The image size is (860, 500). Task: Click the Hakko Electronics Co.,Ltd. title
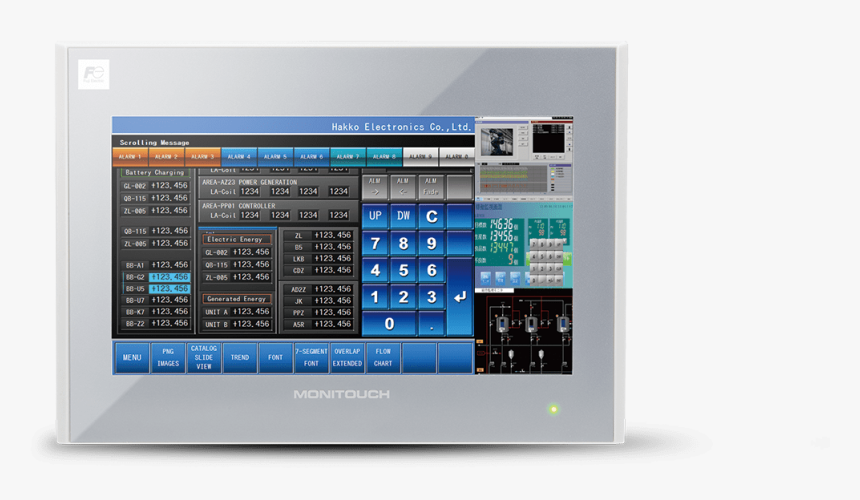tap(401, 127)
